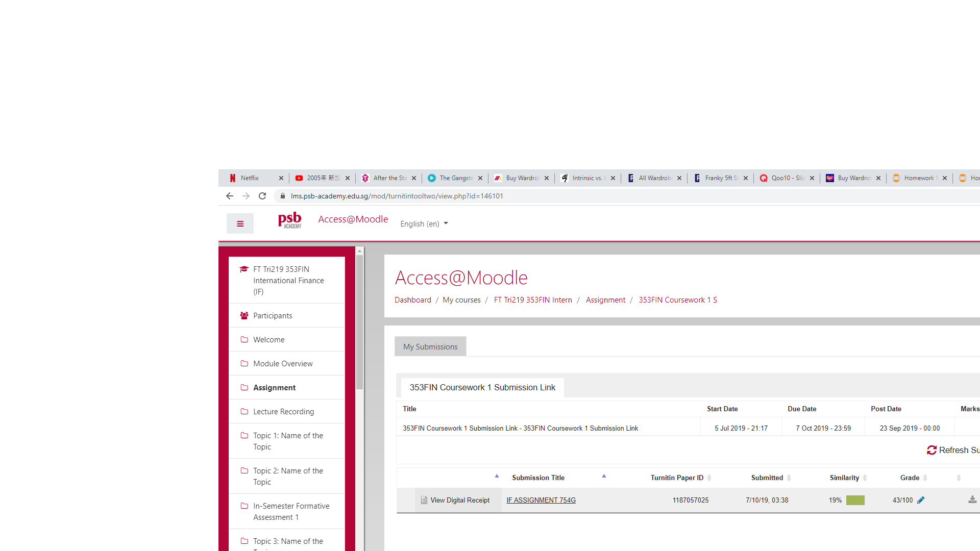Open the Dashboard breadcrumb link
This screenshot has height=551, width=980.
click(412, 300)
